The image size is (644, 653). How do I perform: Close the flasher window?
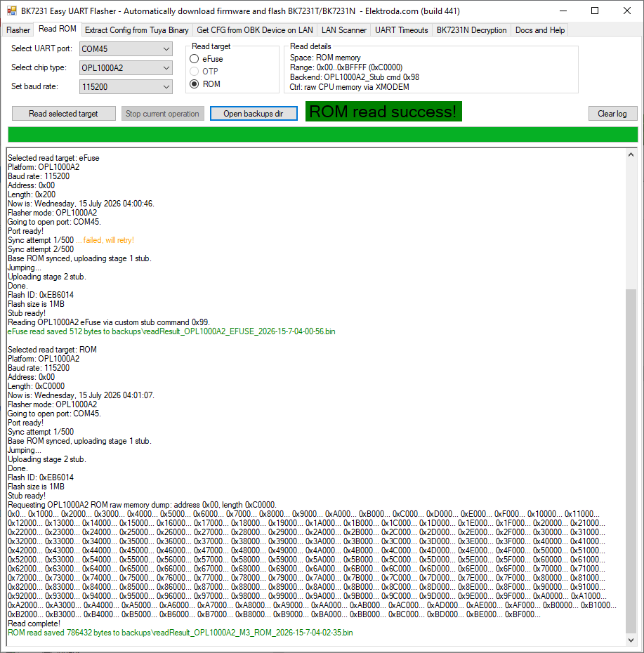click(627, 11)
